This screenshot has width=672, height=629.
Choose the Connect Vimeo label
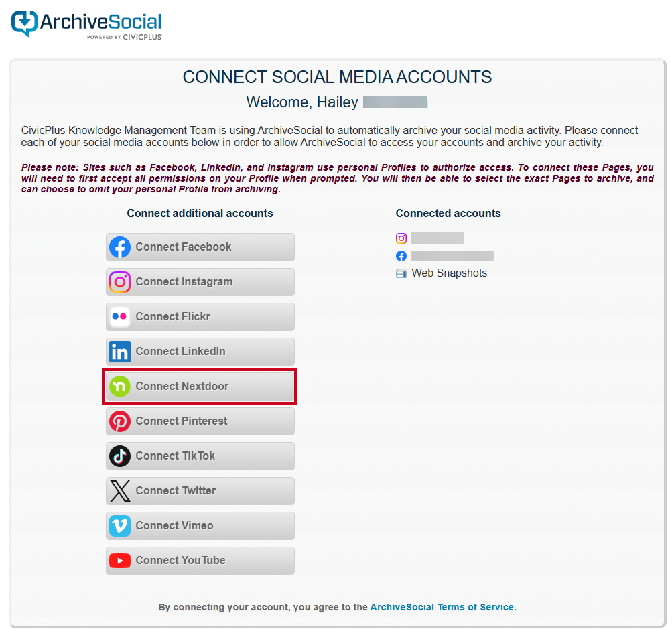tap(174, 525)
